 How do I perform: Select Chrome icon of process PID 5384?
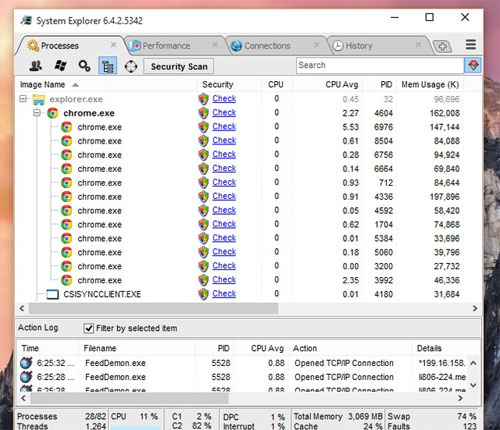point(67,238)
